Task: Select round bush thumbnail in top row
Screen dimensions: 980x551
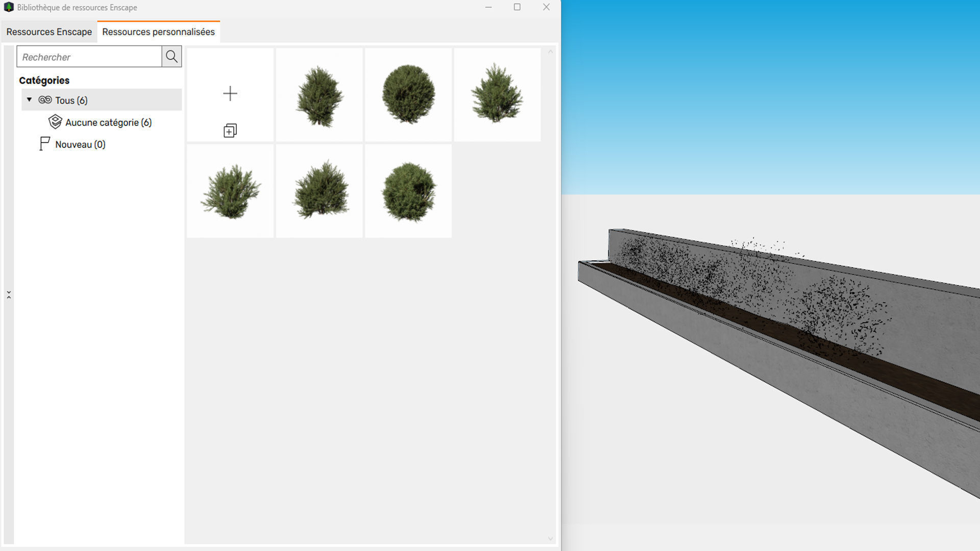Action: (408, 95)
